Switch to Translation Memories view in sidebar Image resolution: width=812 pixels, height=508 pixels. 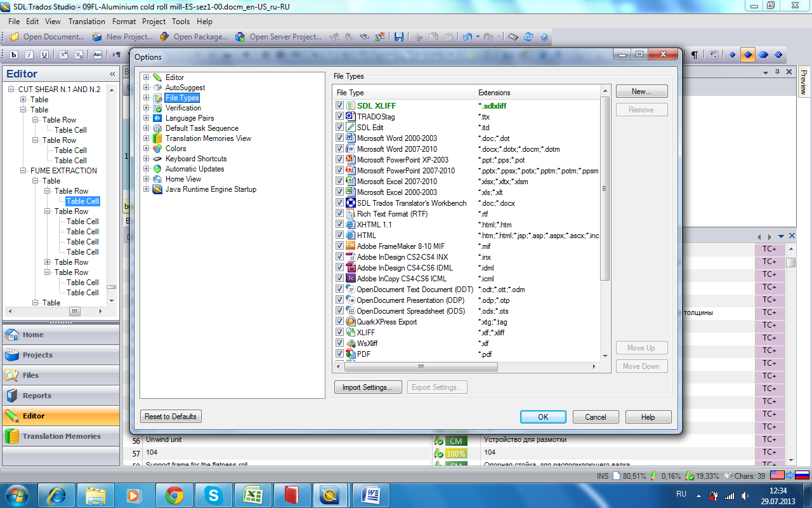[x=61, y=436]
